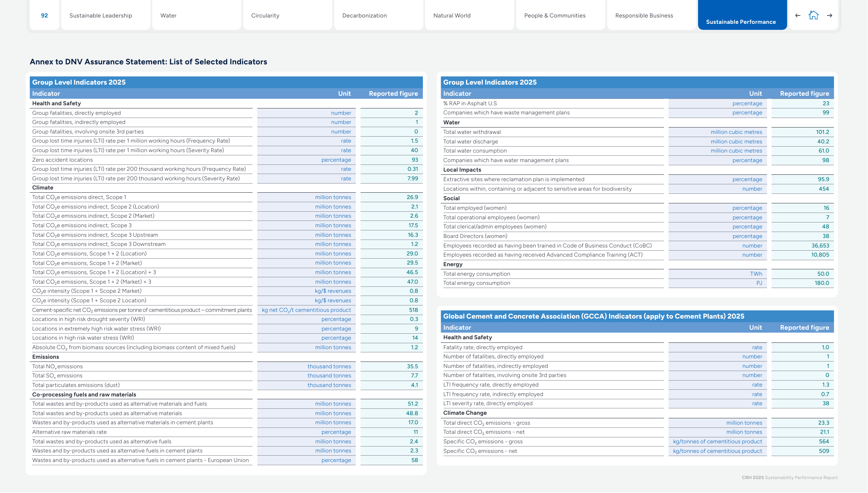This screenshot has width=868, height=493.
Task: Select the Decarbonization tab
Action: 378,15
